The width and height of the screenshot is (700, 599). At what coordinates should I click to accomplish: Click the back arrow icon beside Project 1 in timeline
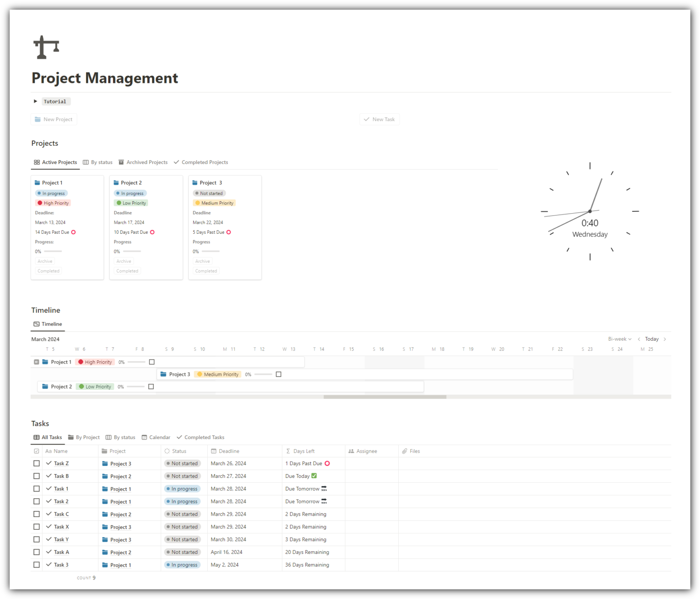pos(36,362)
